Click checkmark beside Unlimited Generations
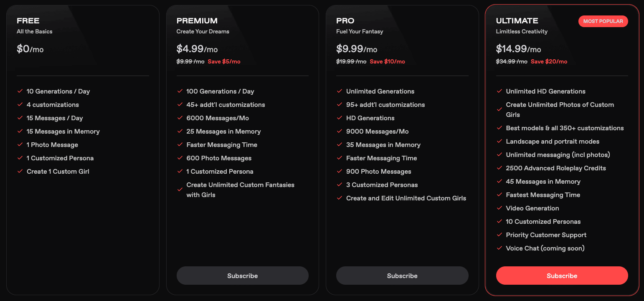This screenshot has height=301, width=644. tap(339, 91)
